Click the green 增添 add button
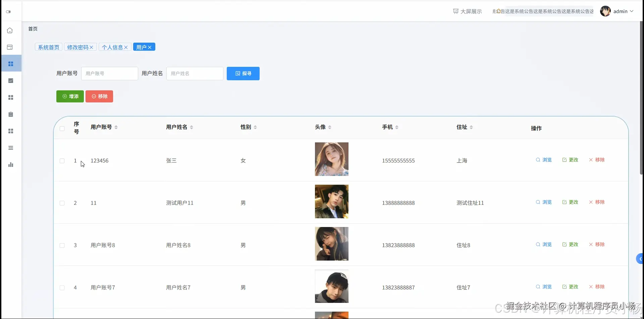644x319 pixels. tap(70, 96)
